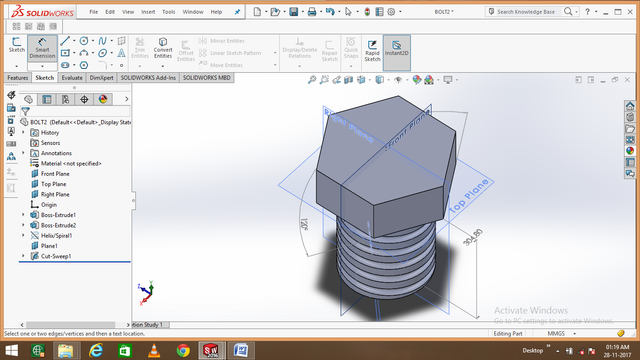The height and width of the screenshot is (360, 640).
Task: Click the Print icon
Action: point(312,12)
